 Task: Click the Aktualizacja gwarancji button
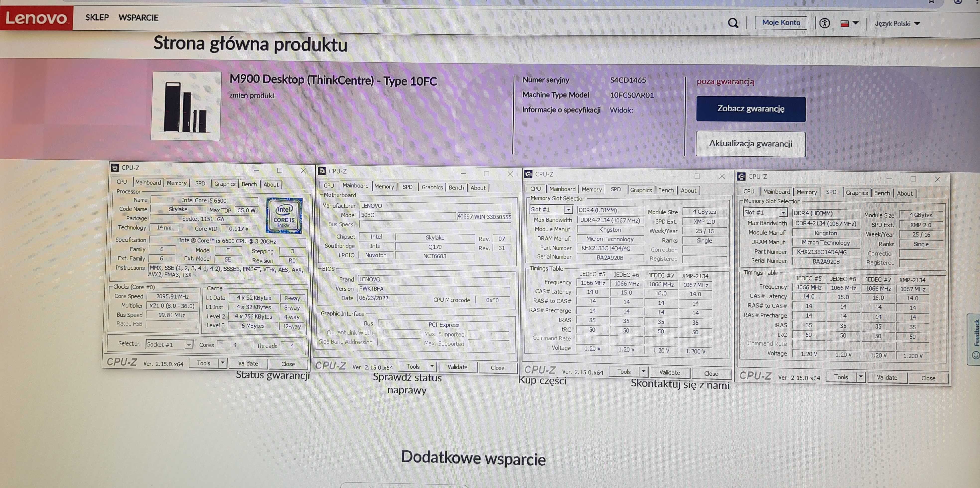tap(750, 144)
